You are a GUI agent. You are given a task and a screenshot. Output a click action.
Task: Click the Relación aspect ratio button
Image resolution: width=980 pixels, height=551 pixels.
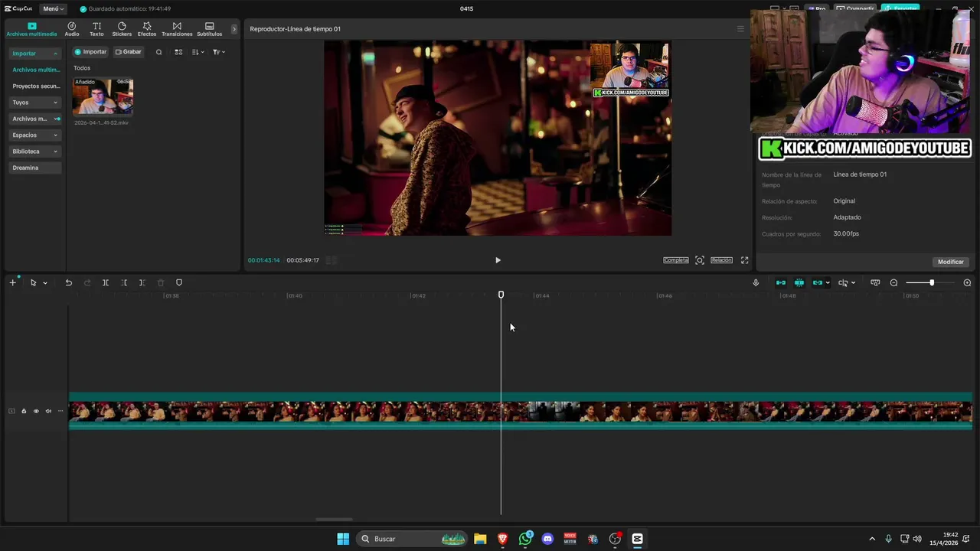(x=721, y=260)
